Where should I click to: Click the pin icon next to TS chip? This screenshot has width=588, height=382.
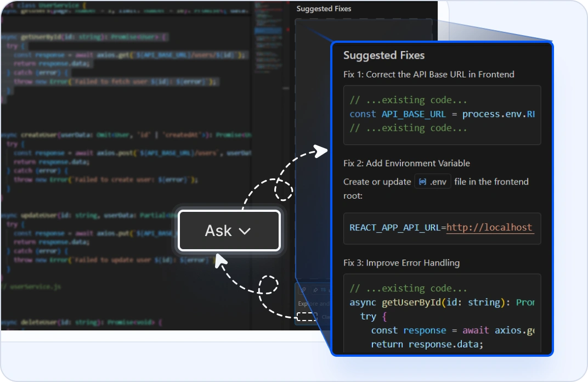[316, 289]
